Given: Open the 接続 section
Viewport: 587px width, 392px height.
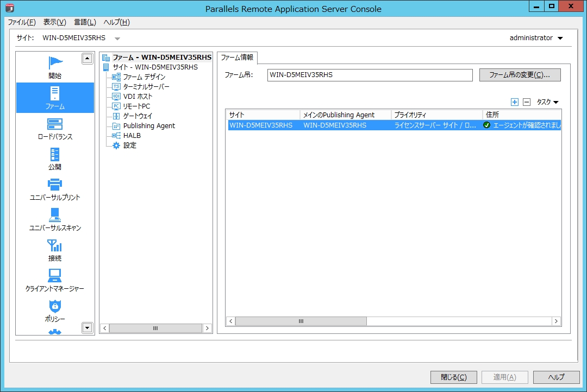Looking at the screenshot, I should (54, 250).
